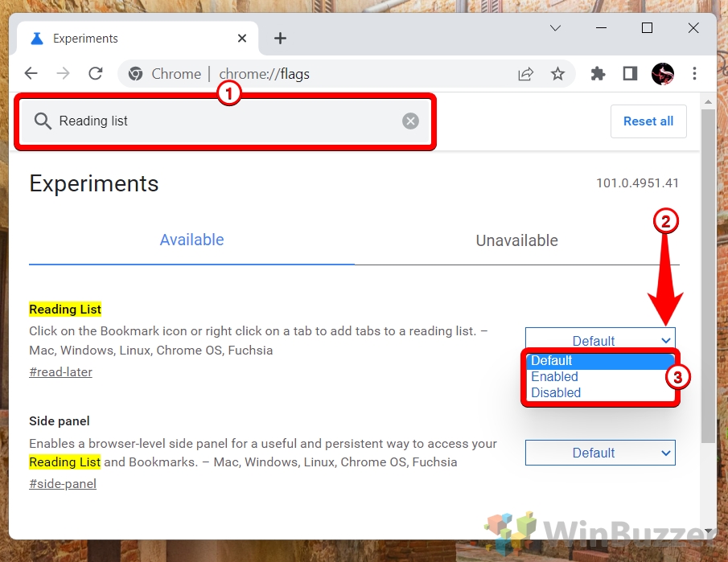Close the Chrome window

(693, 28)
